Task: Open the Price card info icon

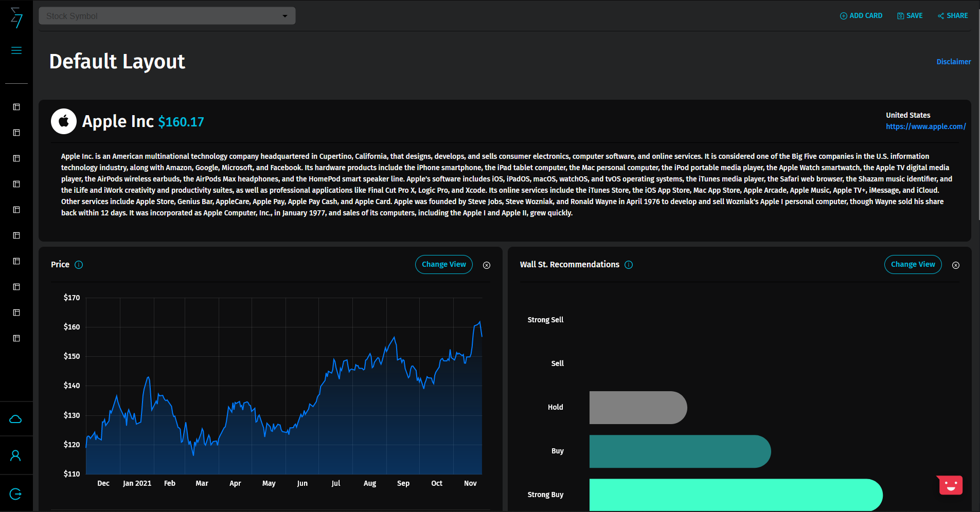Action: tap(79, 265)
